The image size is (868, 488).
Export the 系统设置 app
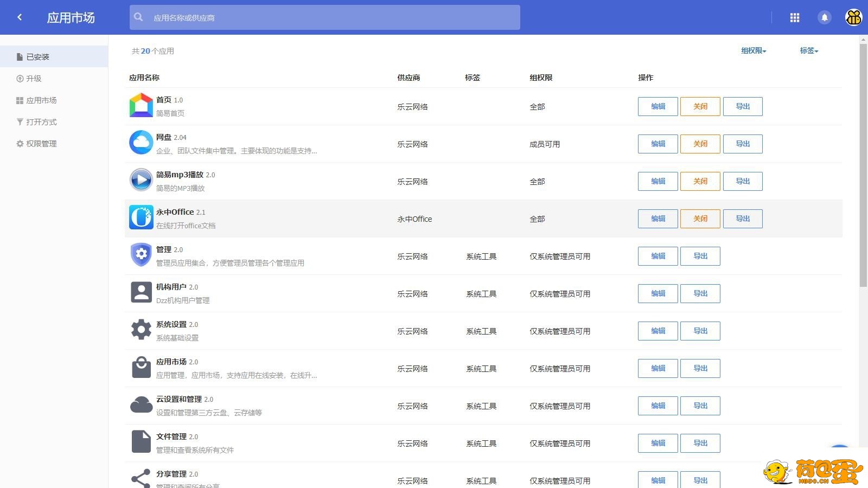pos(700,331)
